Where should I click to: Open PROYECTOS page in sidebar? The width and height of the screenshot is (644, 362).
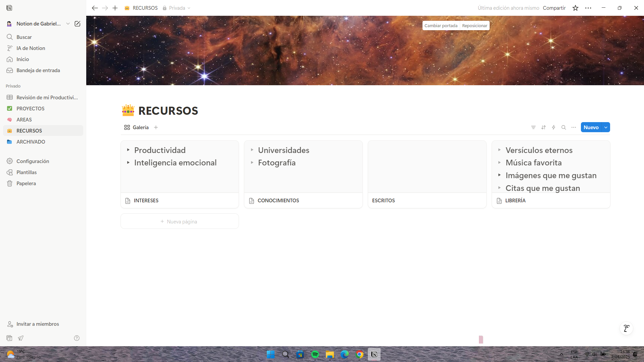coord(31,109)
